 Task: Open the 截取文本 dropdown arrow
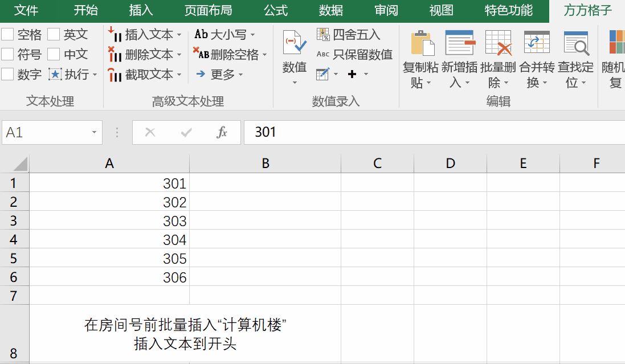tap(179, 75)
